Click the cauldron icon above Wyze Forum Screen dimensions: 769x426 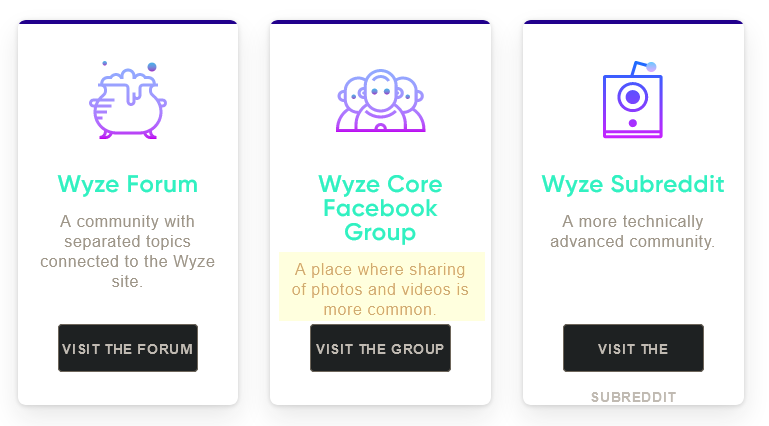point(127,101)
